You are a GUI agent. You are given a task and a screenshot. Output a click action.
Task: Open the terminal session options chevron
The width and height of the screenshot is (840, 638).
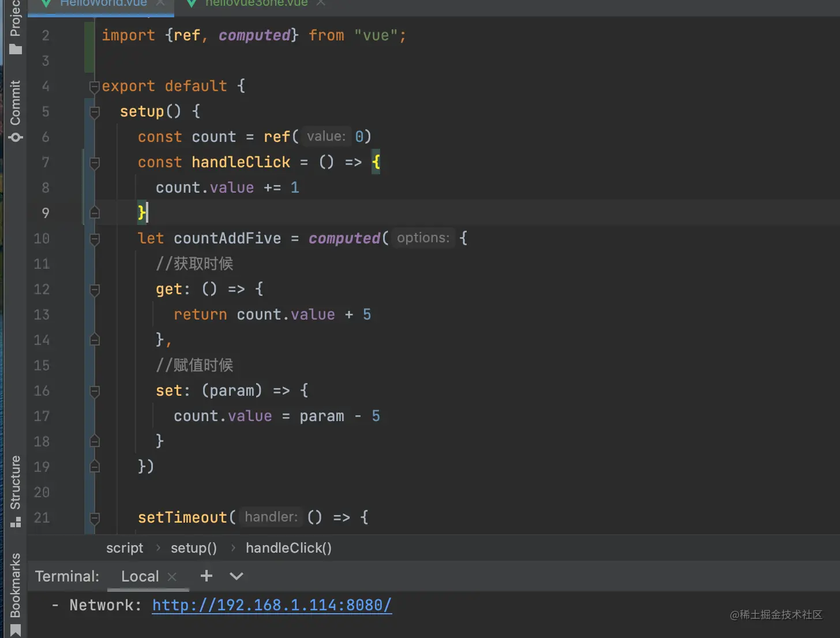(x=237, y=576)
